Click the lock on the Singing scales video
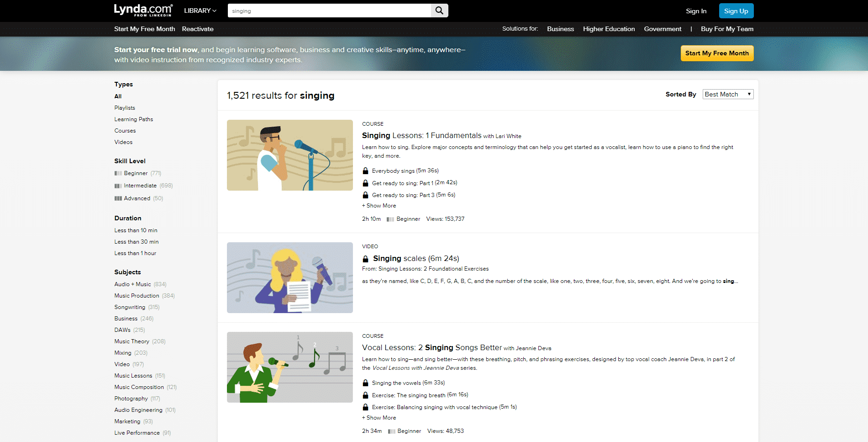868x442 pixels. [365, 259]
